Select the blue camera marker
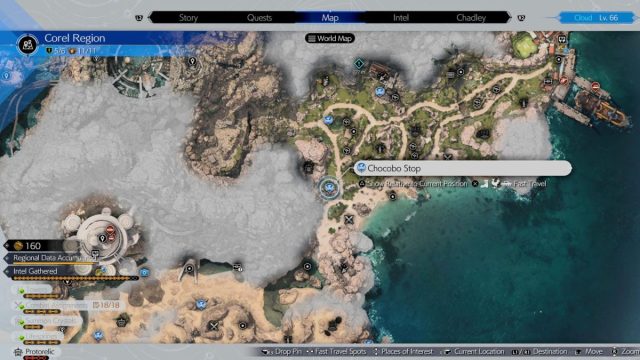 [144, 272]
